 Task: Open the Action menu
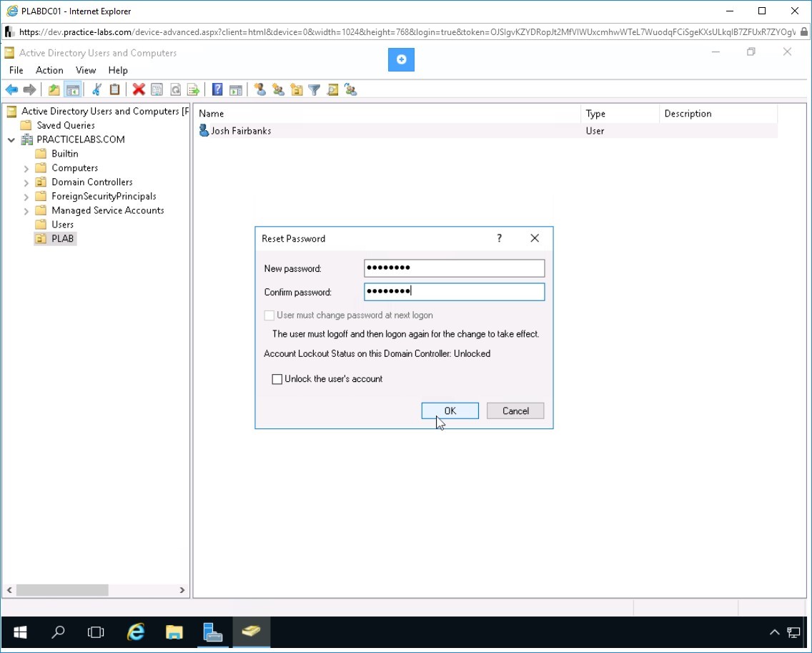click(x=49, y=70)
